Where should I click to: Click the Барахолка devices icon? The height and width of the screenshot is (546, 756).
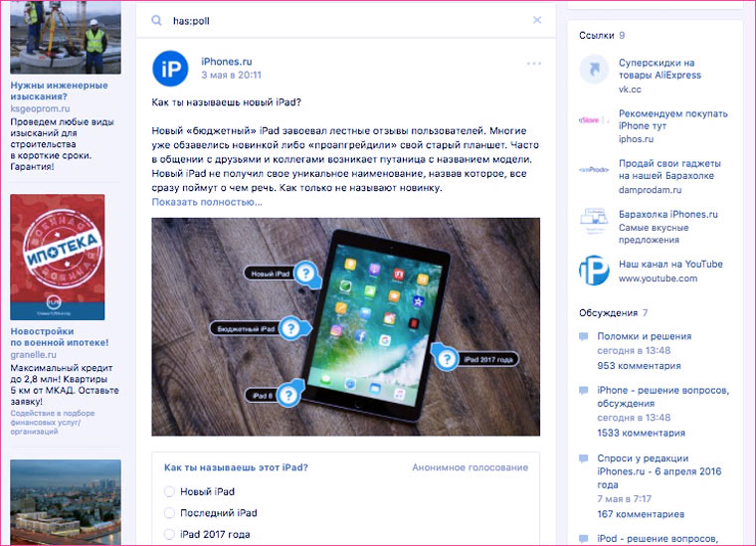click(594, 221)
